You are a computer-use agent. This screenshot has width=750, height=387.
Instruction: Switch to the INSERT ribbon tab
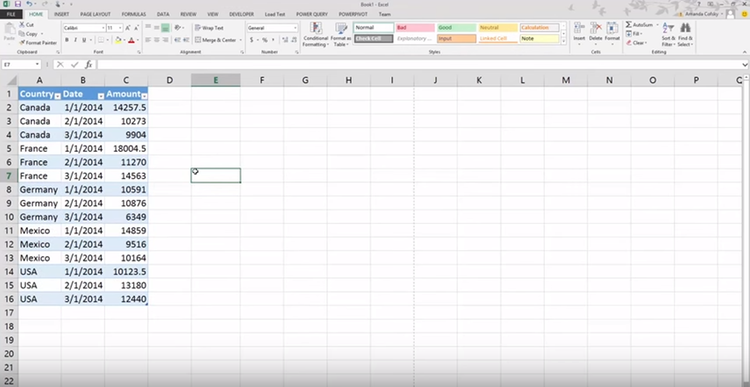pyautogui.click(x=61, y=14)
